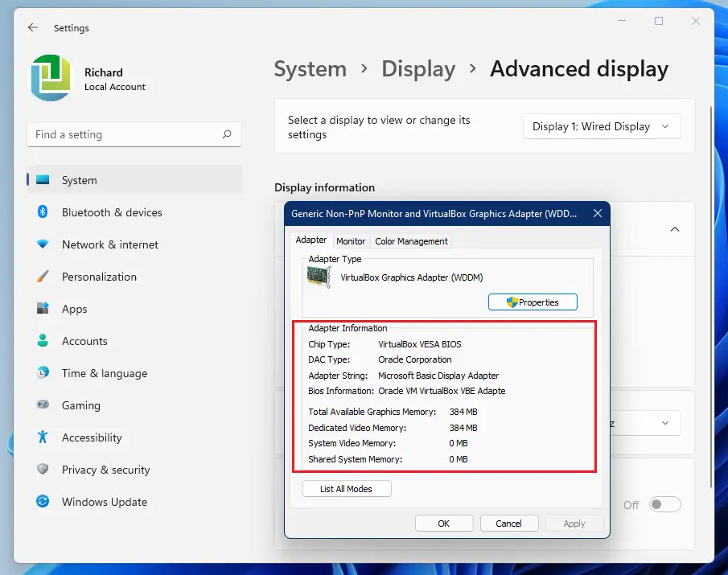
Task: Click the Oracle Corporation DAC type value
Action: (414, 359)
